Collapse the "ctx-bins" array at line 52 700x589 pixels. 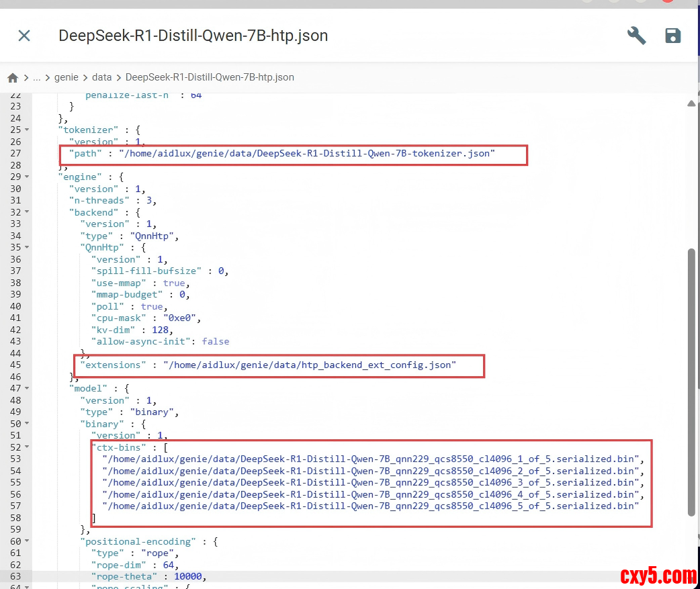pyautogui.click(x=27, y=447)
